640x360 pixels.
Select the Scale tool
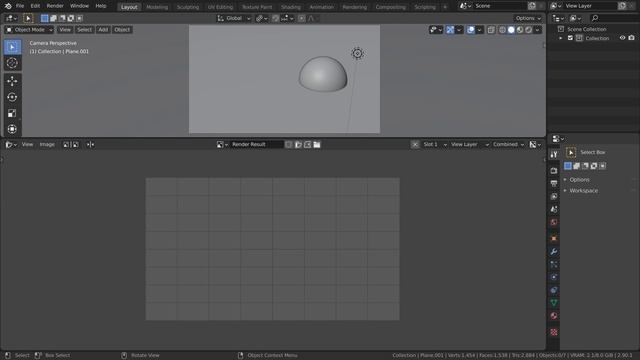click(12, 113)
